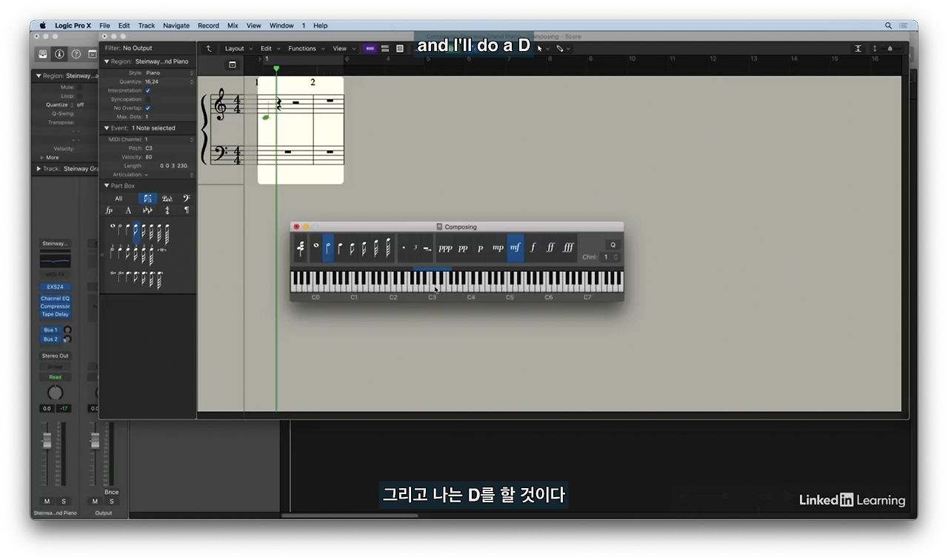Select highlighted half note in Composing window

(x=328, y=247)
